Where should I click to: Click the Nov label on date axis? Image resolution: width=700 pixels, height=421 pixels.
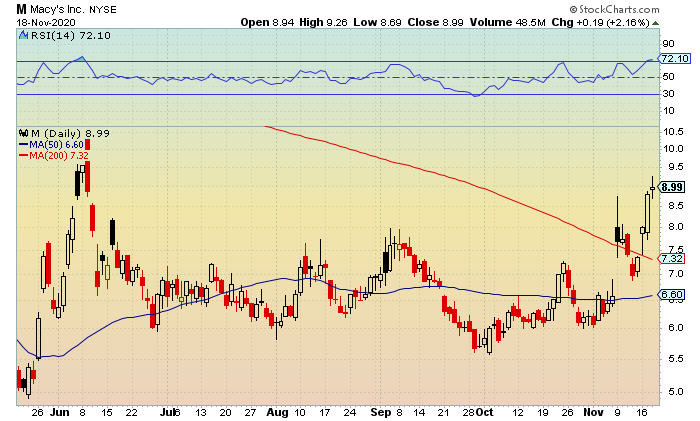pyautogui.click(x=593, y=413)
